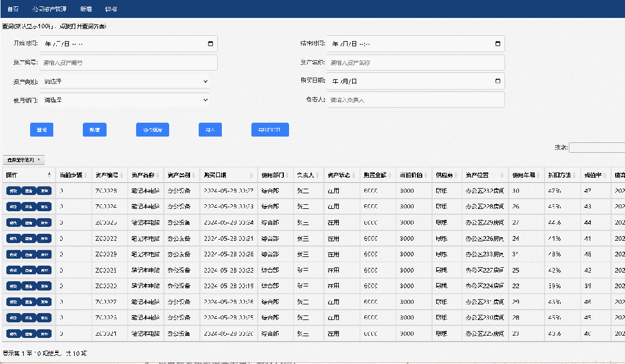Click the blue 导出EXCEL button
This screenshot has width=625, height=364.
(x=270, y=130)
